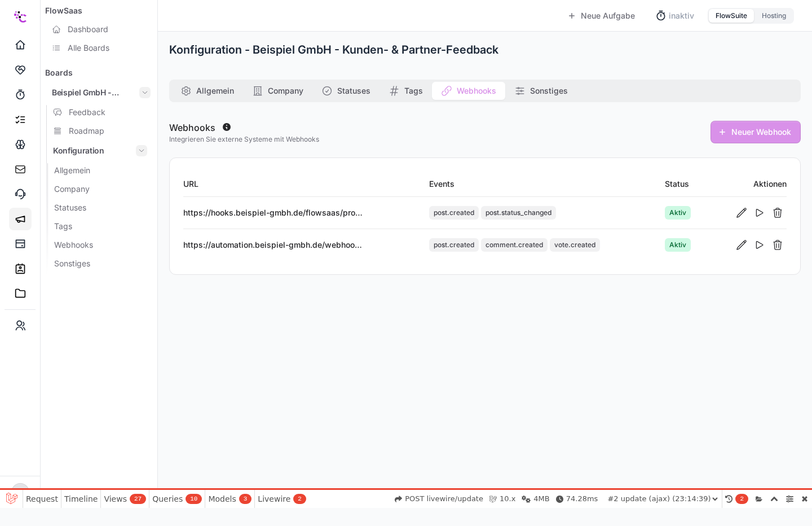Toggle the inaktiv timer
The image size is (812, 526).
tap(675, 16)
